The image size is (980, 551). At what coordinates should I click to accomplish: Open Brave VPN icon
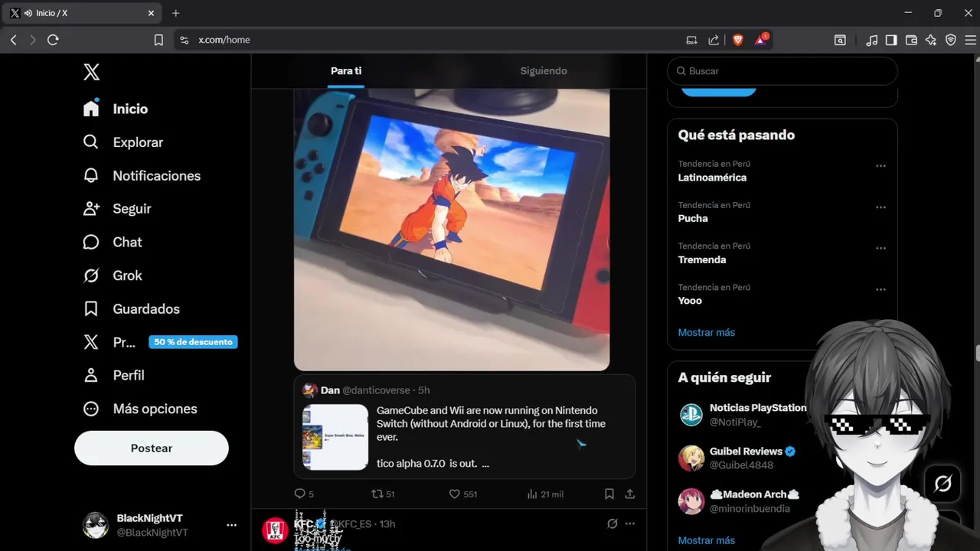point(951,40)
